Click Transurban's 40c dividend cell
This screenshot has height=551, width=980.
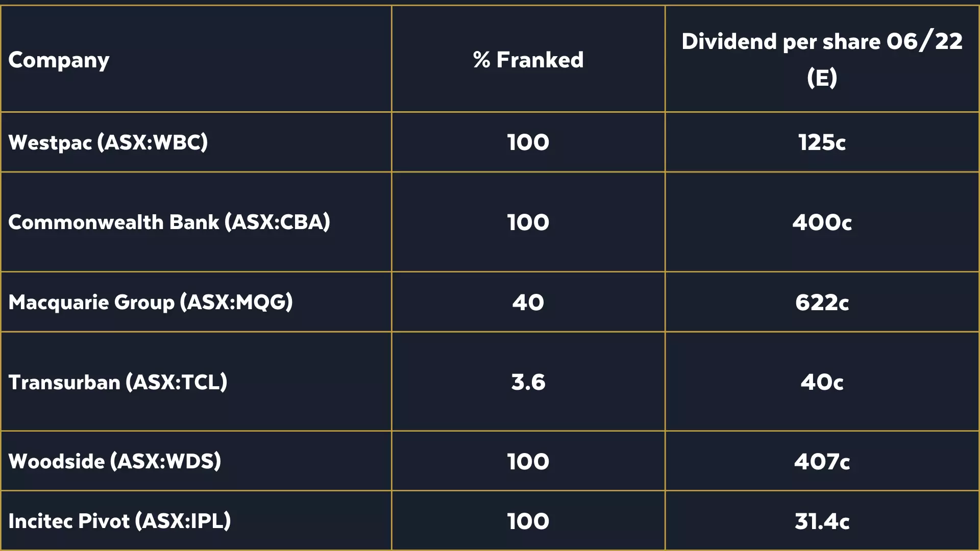(822, 382)
